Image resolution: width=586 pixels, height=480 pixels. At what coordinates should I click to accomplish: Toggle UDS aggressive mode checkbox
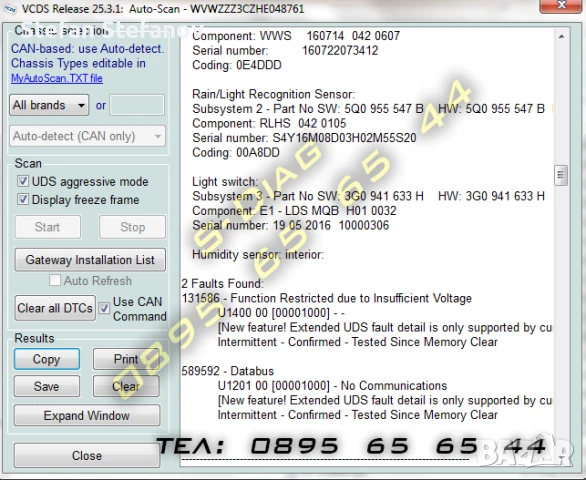pyautogui.click(x=23, y=181)
